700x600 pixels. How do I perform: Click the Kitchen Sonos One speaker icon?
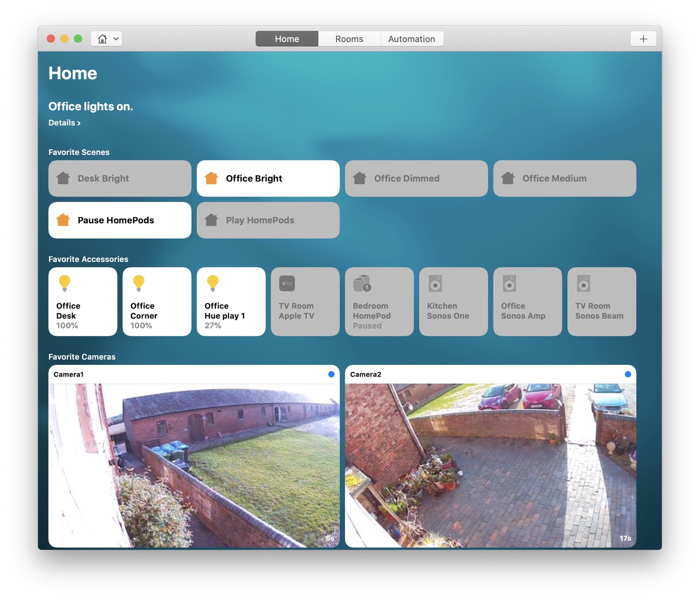click(435, 283)
